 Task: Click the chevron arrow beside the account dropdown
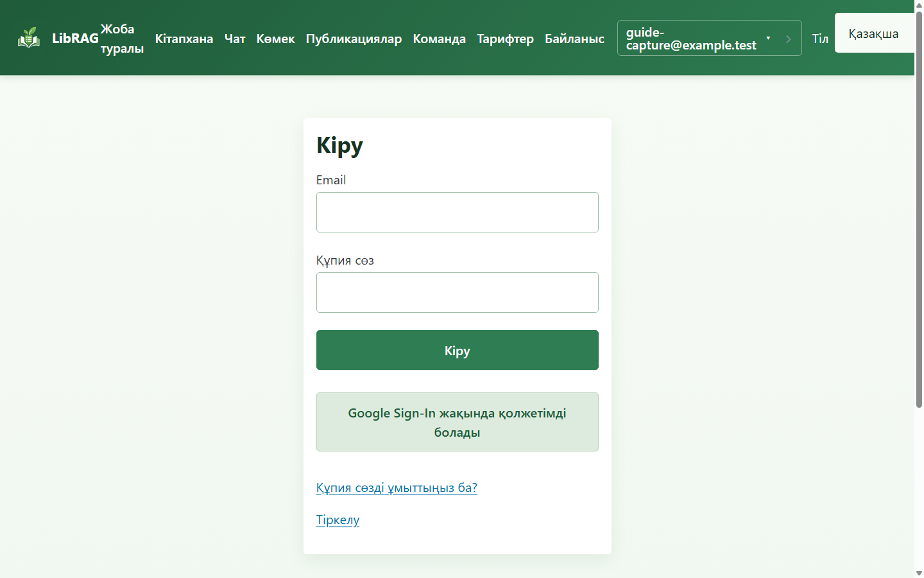tap(789, 39)
